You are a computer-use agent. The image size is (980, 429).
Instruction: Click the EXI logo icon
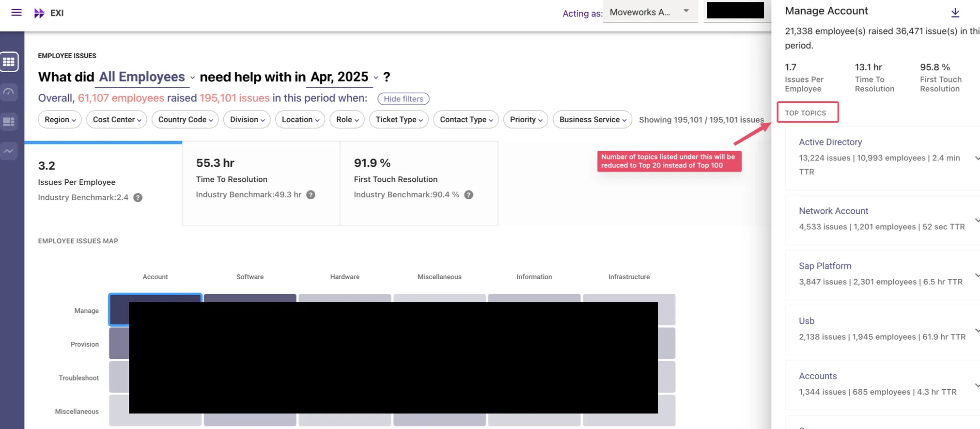point(39,13)
